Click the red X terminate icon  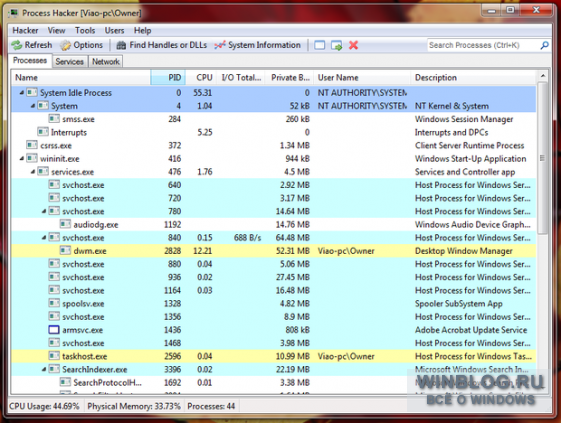coord(353,45)
